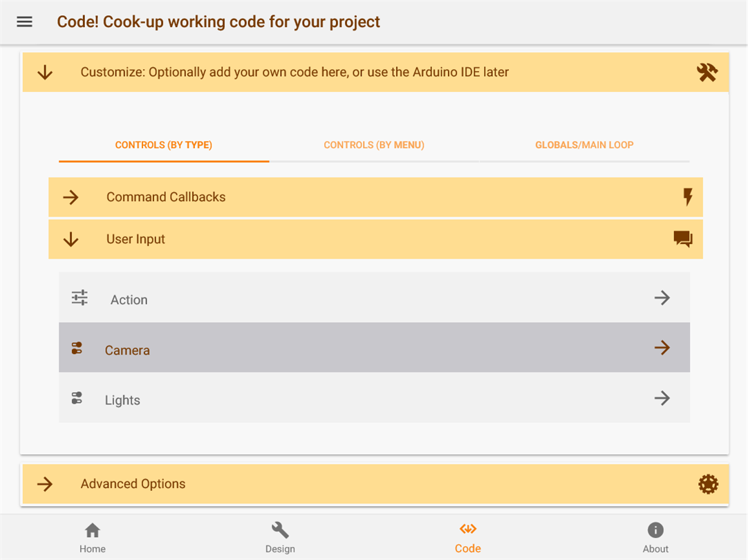
Task: Open the hamburger navigation menu
Action: [24, 21]
